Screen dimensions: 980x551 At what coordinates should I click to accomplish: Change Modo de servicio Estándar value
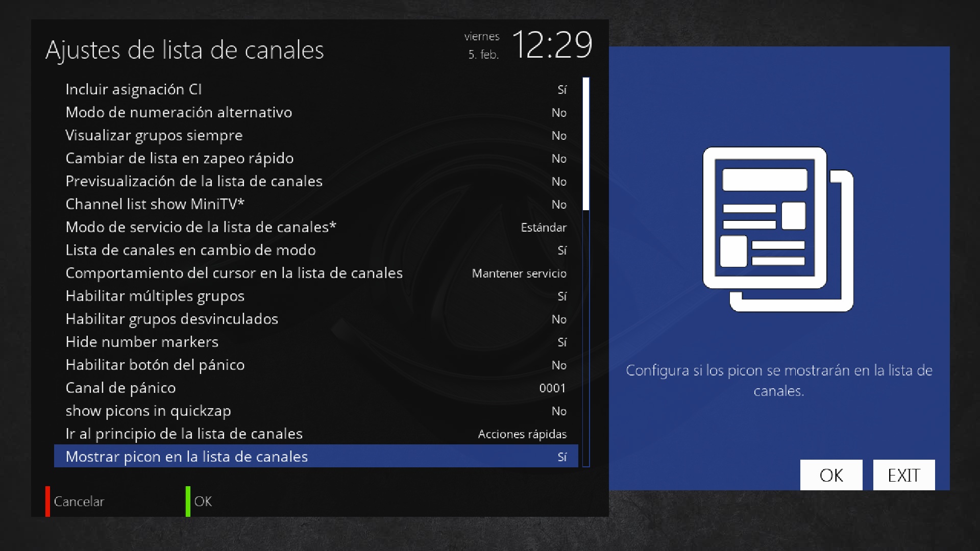tap(543, 228)
